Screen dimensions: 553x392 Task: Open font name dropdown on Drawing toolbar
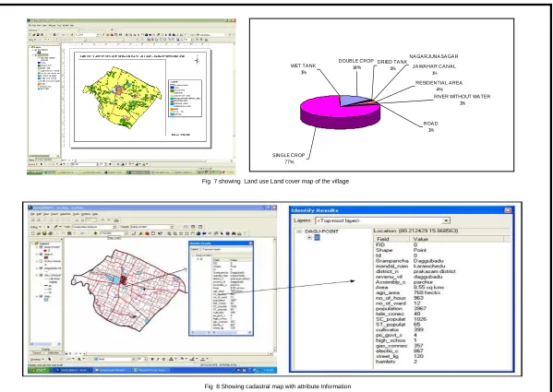pyautogui.click(x=133, y=359)
